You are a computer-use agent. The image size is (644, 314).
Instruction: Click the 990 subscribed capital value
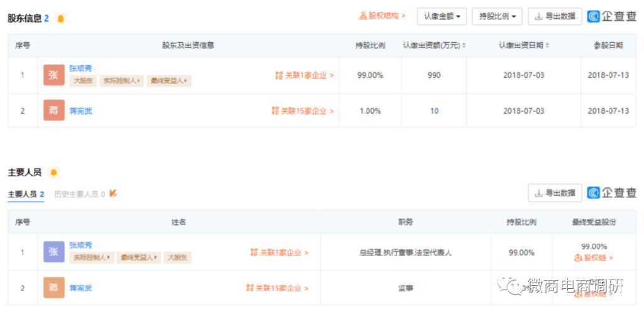pyautogui.click(x=434, y=75)
